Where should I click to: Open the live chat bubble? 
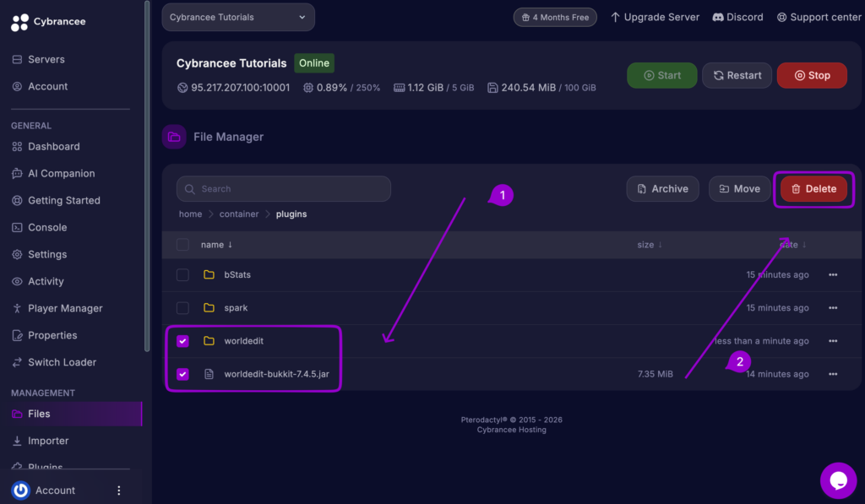point(838,480)
